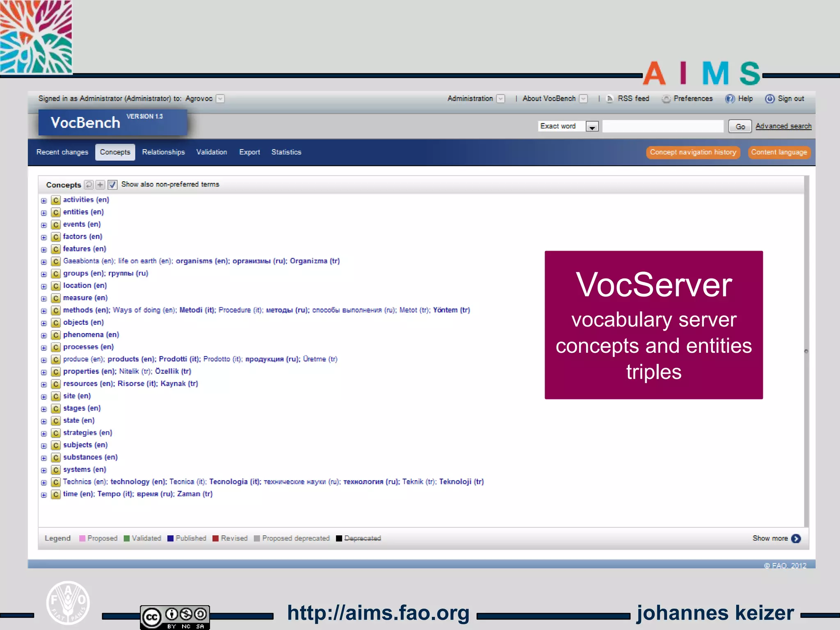Expand the produce products concept node
840x630 pixels.
(44, 360)
